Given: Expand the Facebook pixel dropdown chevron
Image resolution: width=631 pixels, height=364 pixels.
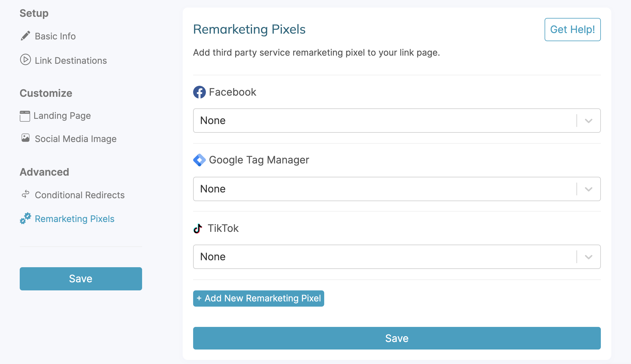Looking at the screenshot, I should click(589, 121).
